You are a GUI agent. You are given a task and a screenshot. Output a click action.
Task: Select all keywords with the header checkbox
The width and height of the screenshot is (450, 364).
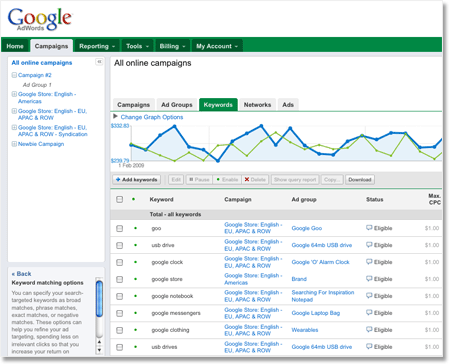tap(119, 199)
